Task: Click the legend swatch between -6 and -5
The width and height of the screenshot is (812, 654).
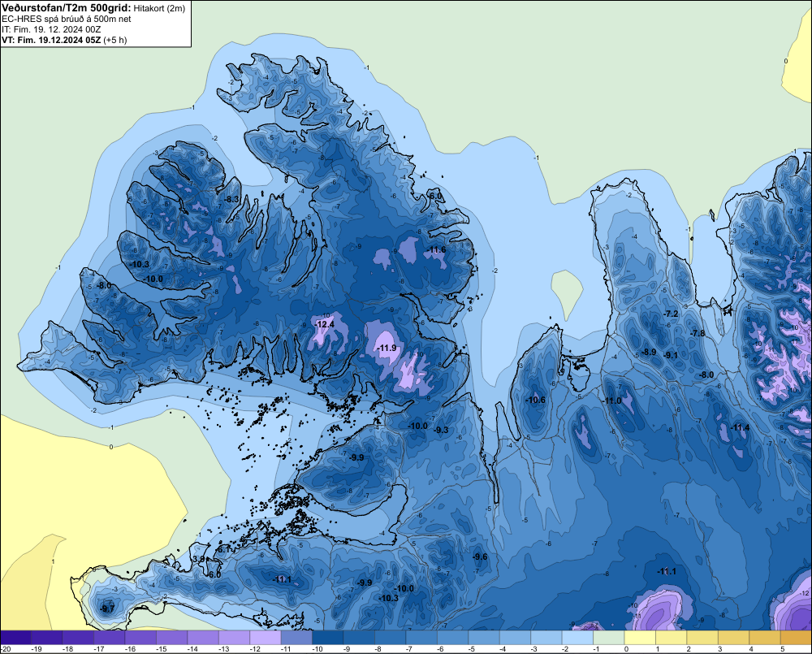Action: (452, 638)
